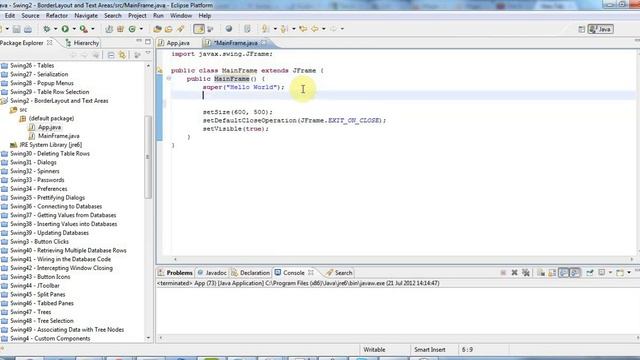Toggle Show Console on Standard Out

click(564, 273)
